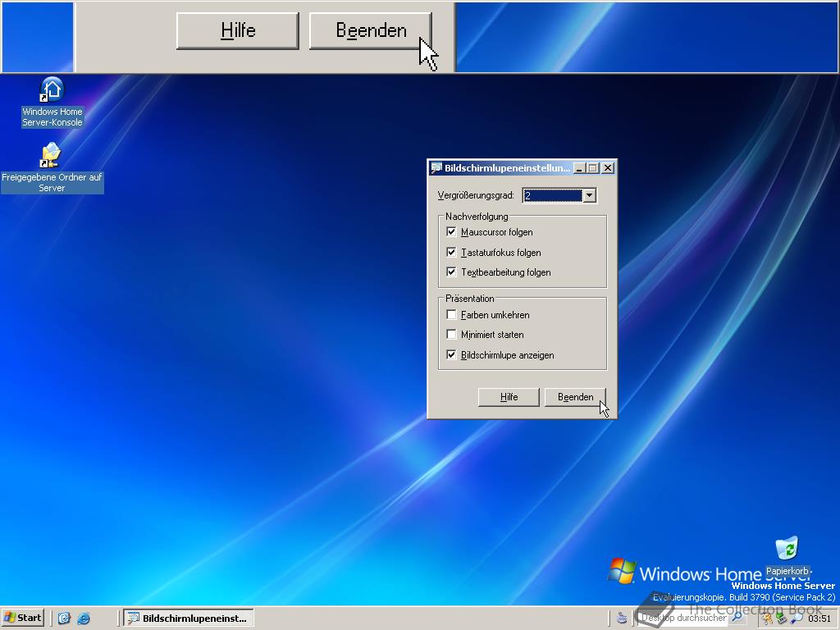Uncheck Textbearbeitung folgen checkbox
The width and height of the screenshot is (840, 630).
coord(451,272)
